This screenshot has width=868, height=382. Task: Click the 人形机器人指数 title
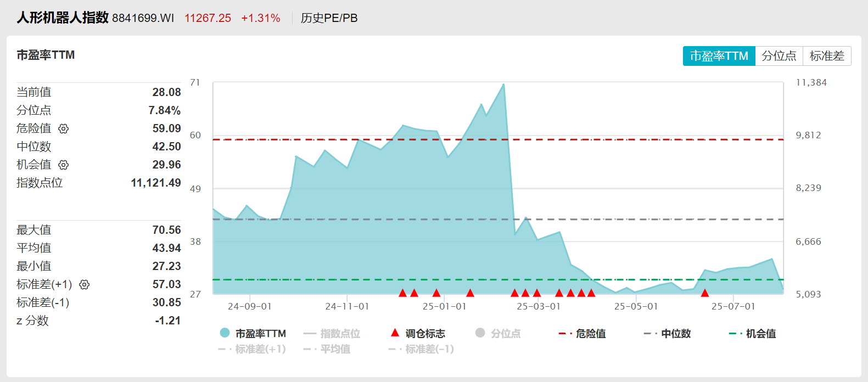[63, 18]
